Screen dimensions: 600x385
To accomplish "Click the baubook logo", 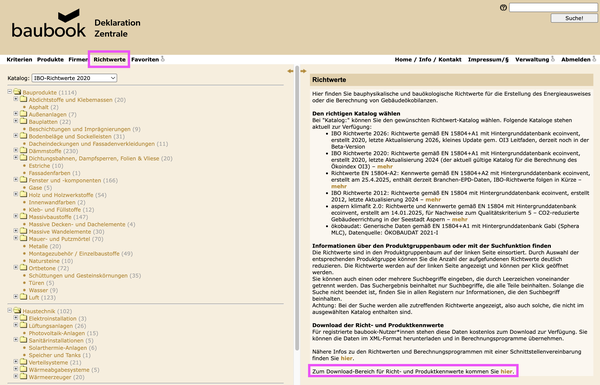I will 49,24.
